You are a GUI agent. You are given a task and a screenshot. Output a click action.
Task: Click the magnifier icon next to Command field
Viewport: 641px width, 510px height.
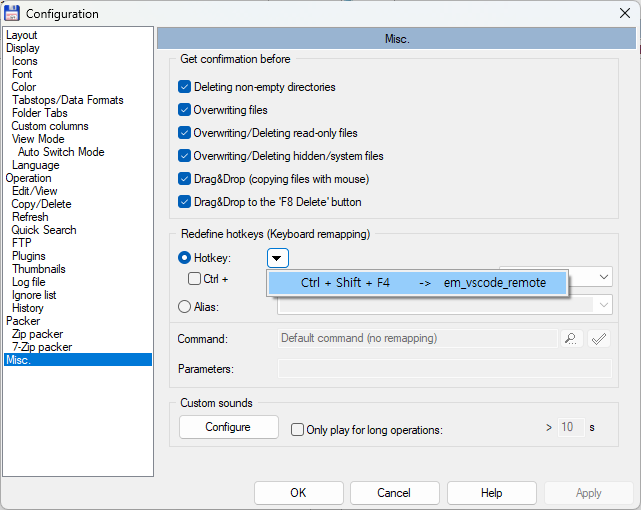click(x=571, y=339)
